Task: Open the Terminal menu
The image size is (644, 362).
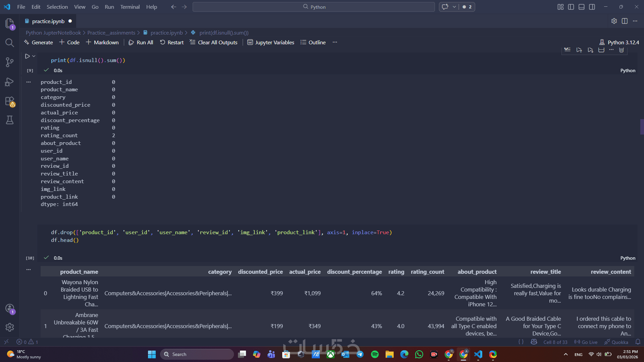Action: [x=130, y=7]
